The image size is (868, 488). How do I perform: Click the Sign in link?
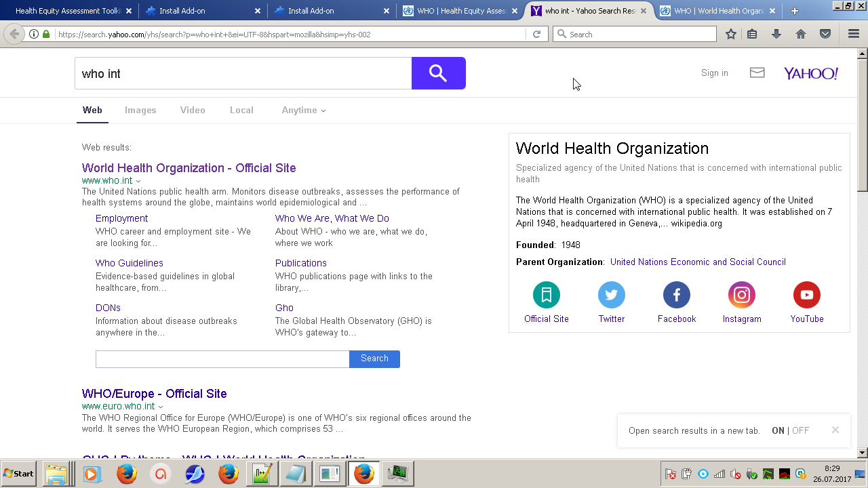[715, 73]
